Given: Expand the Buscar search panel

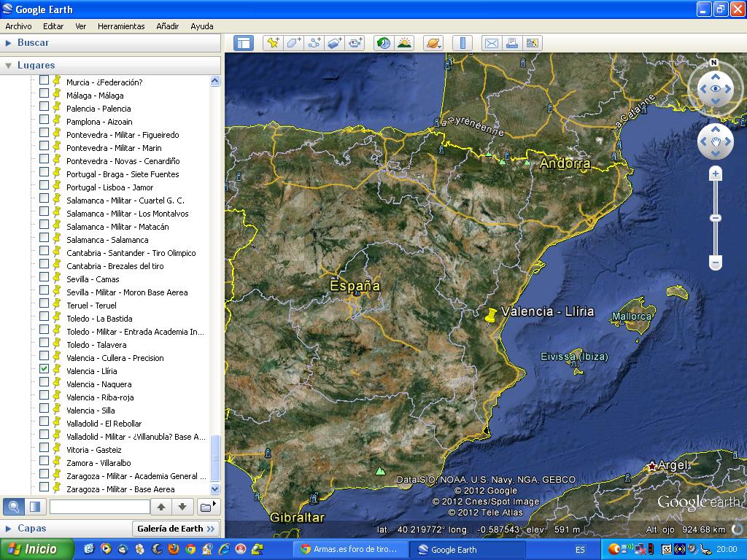Looking at the screenshot, I should (x=32, y=43).
